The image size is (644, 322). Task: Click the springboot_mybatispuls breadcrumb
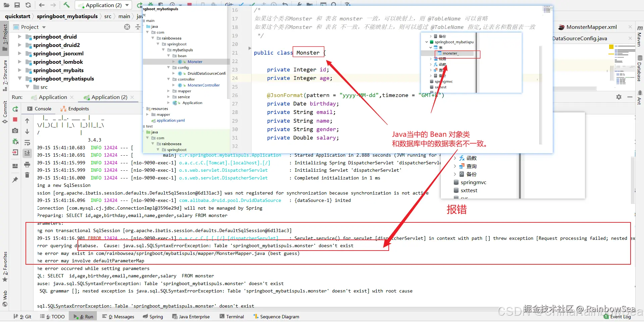pyautogui.click(x=67, y=16)
